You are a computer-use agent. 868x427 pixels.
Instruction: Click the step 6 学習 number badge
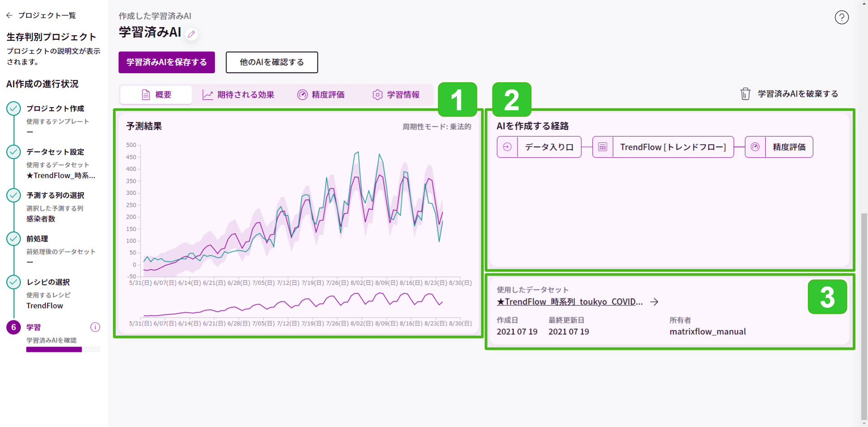tap(14, 327)
